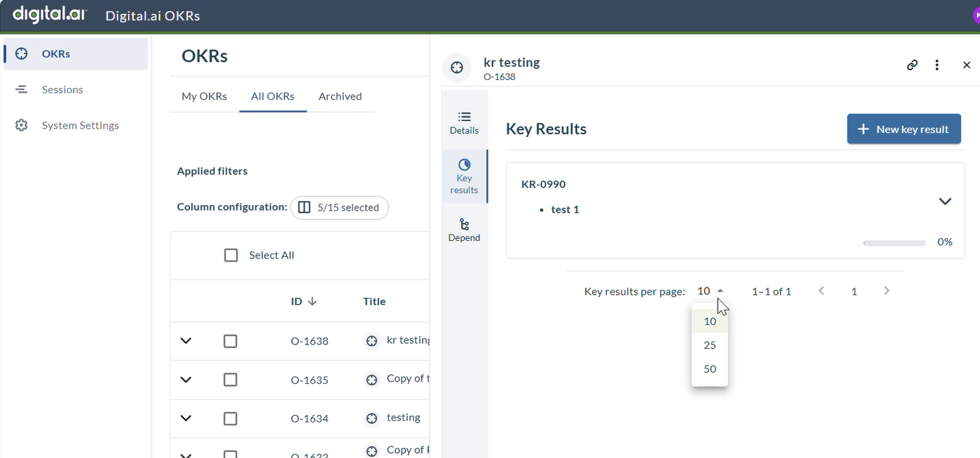Viewport: 980px width, 458px height.
Task: Click the Sessions sidebar icon
Action: tap(22, 90)
